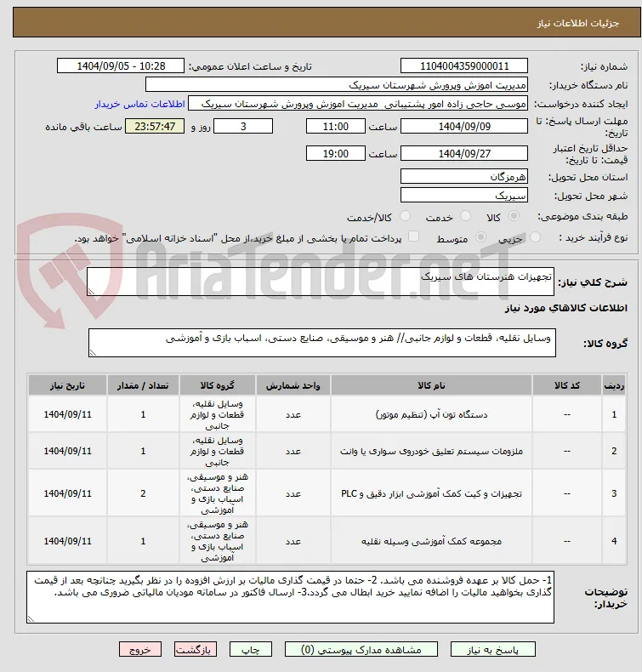The height and width of the screenshot is (672, 642).
Task: Click date 1404/09/11 in row 4
Action: (x=68, y=541)
